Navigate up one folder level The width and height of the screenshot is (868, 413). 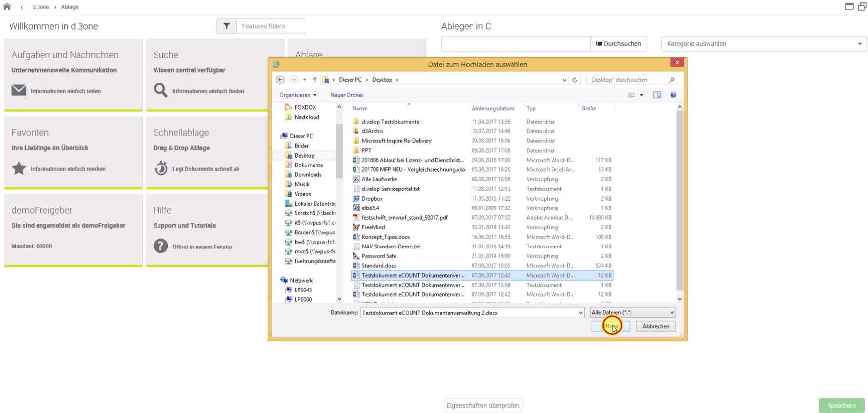click(x=315, y=80)
